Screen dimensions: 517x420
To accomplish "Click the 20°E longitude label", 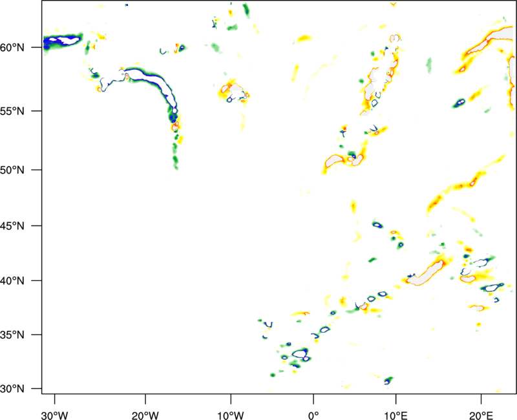I will (481, 415).
